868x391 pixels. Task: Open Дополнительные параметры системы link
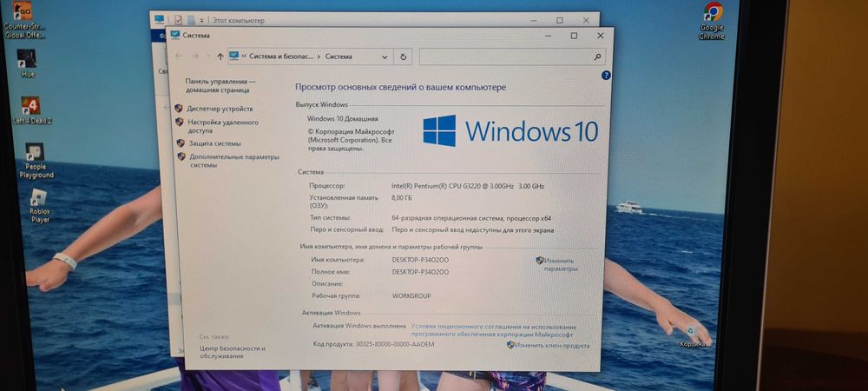pyautogui.click(x=234, y=161)
